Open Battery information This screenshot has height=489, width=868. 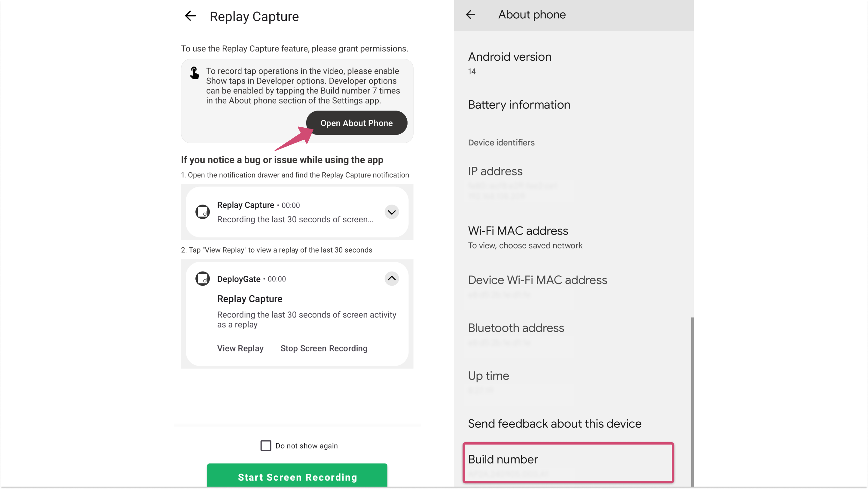point(518,105)
